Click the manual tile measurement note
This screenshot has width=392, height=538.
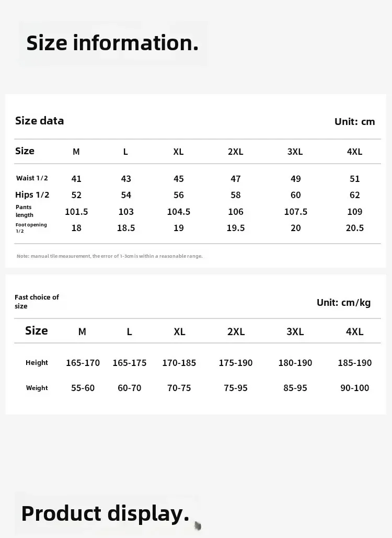click(x=109, y=256)
